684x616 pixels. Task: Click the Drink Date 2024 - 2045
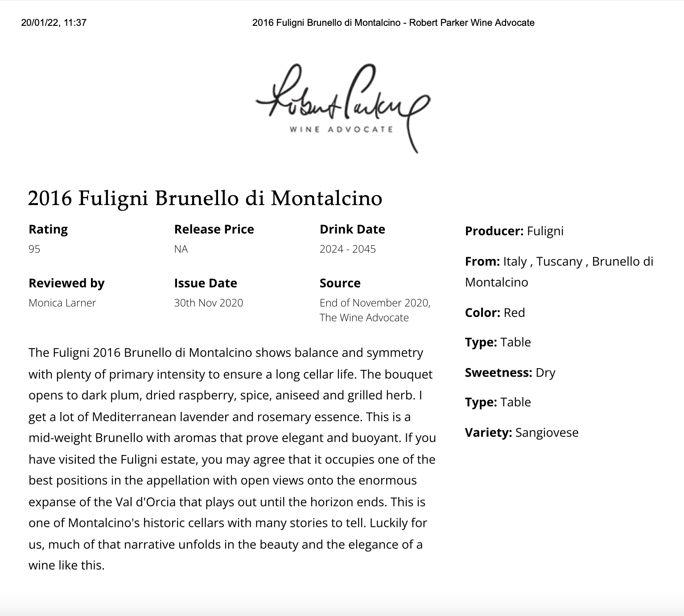(x=348, y=249)
